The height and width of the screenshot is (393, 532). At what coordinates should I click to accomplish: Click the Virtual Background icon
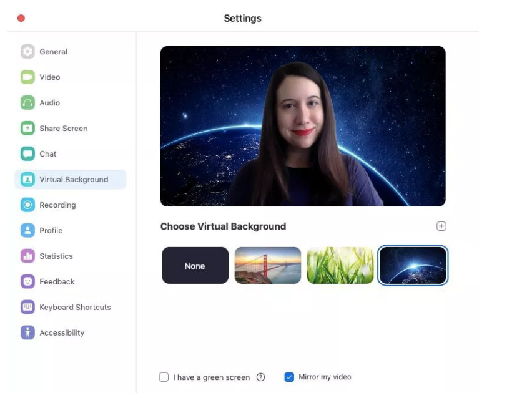click(27, 180)
